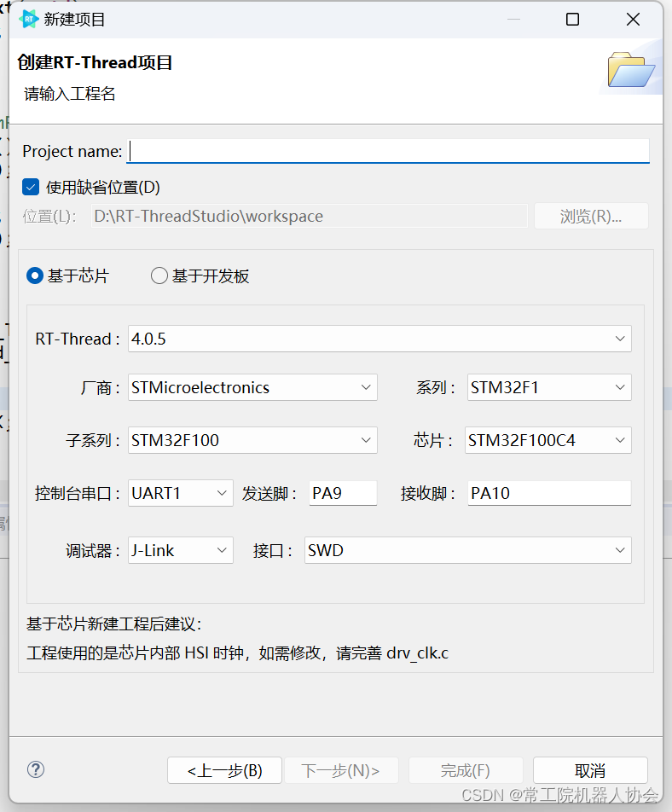This screenshot has height=812, width=672.
Task: Maximize the 新建项目 dialog window
Action: click(572, 20)
